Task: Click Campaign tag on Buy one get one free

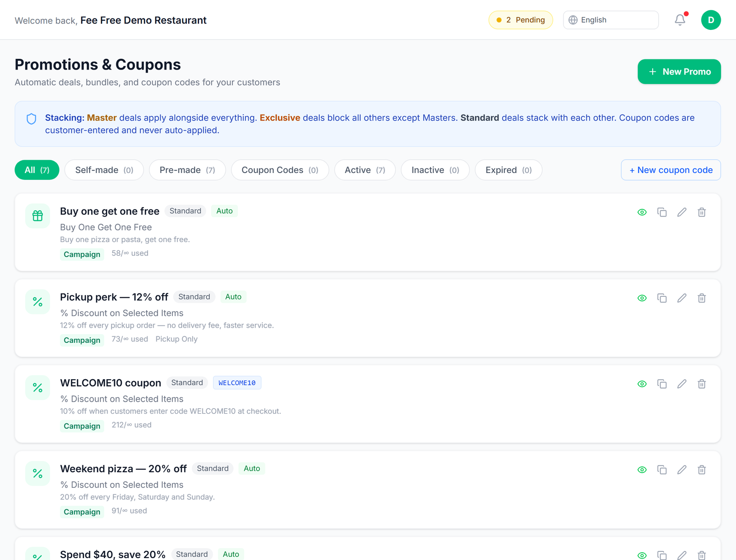Action: click(82, 254)
